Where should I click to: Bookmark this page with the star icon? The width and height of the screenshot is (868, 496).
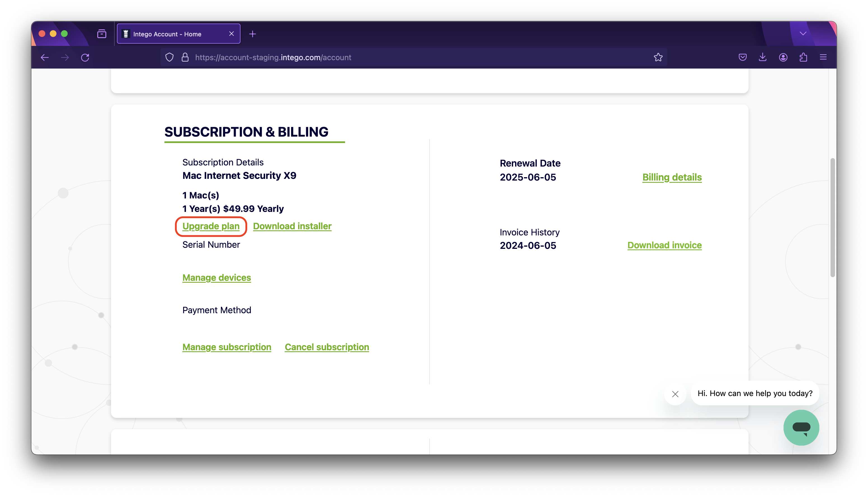tap(658, 57)
